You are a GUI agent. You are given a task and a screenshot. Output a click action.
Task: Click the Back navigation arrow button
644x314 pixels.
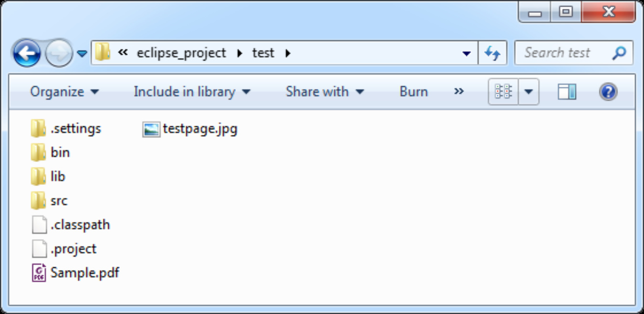[x=27, y=53]
